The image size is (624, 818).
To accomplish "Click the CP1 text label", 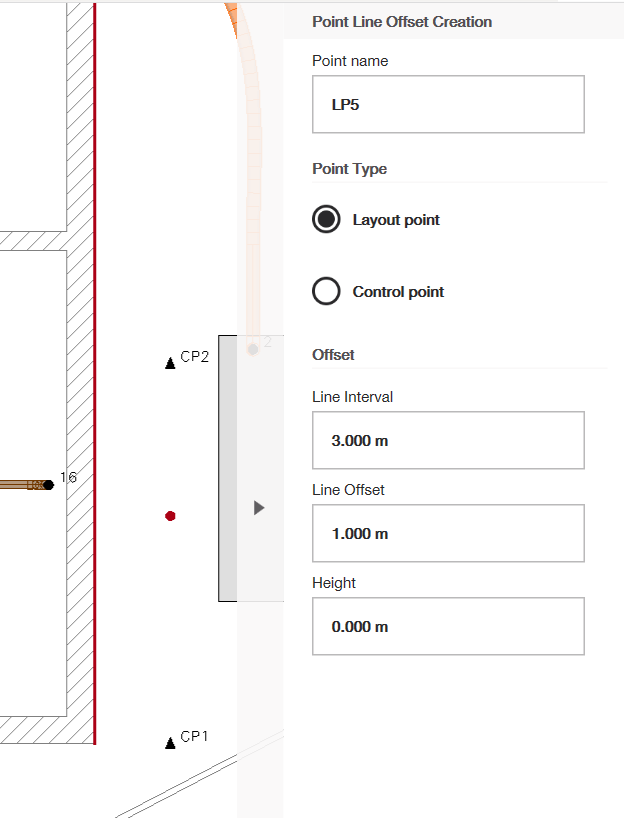I will pos(194,737).
